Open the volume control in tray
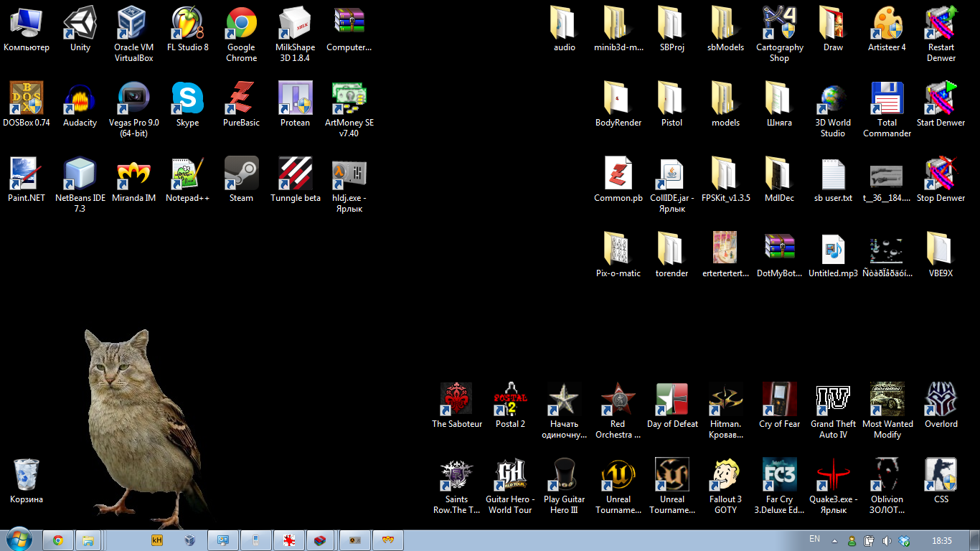This screenshot has height=551, width=980. click(887, 540)
